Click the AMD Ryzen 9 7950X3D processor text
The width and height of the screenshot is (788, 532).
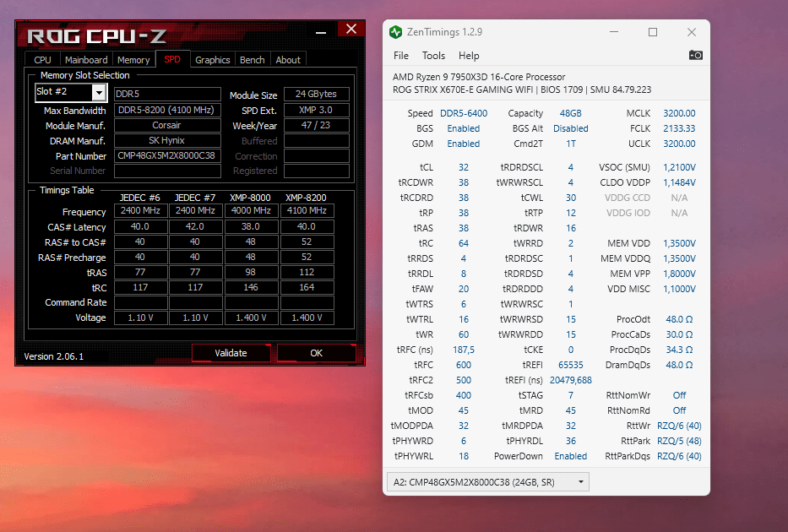pos(479,77)
